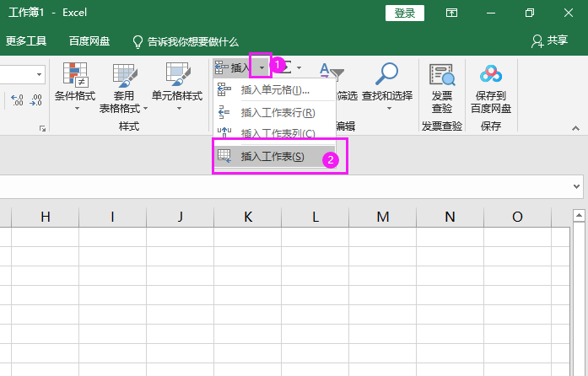The height and width of the screenshot is (376, 588).
Task: Click Increase Decimal icon
Action: click(17, 100)
